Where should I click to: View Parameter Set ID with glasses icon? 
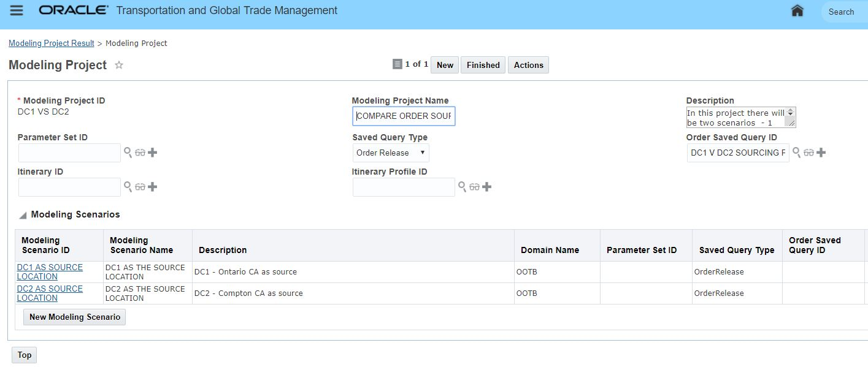point(140,153)
